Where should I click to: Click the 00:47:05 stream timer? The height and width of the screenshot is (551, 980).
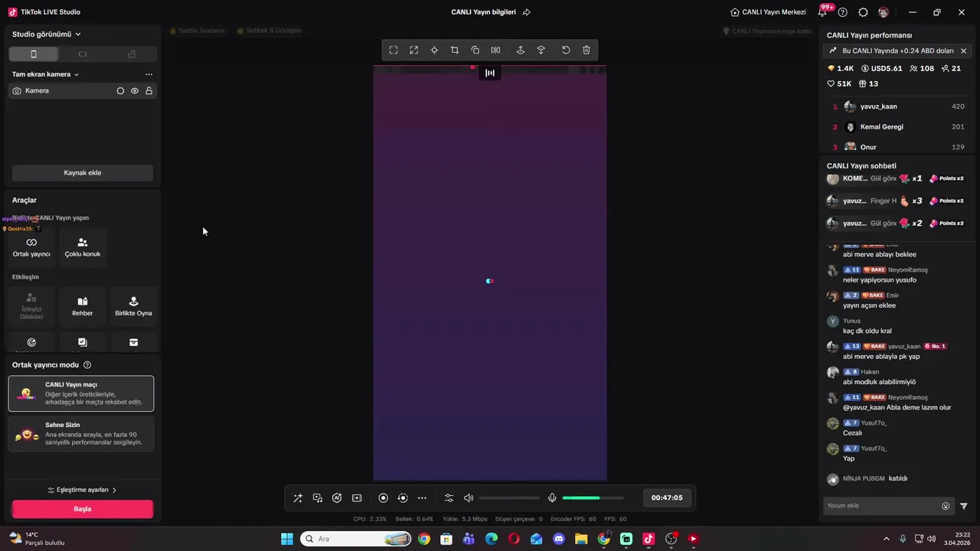667,497
